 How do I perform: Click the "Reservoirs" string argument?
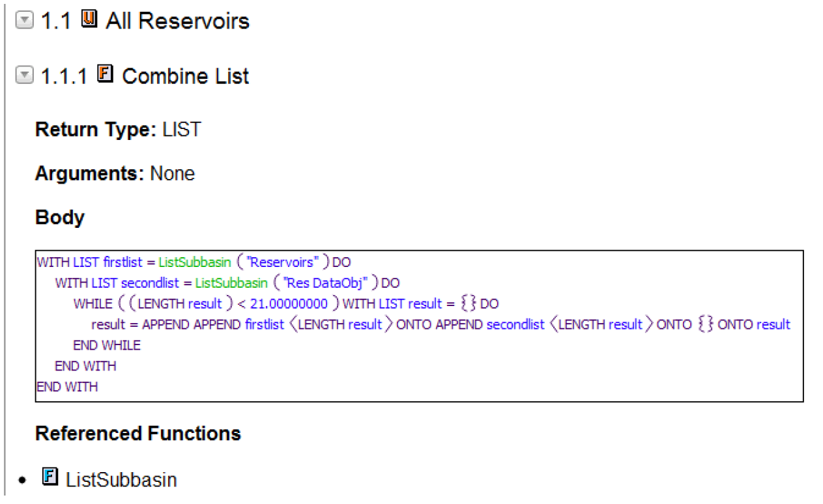[x=285, y=262]
